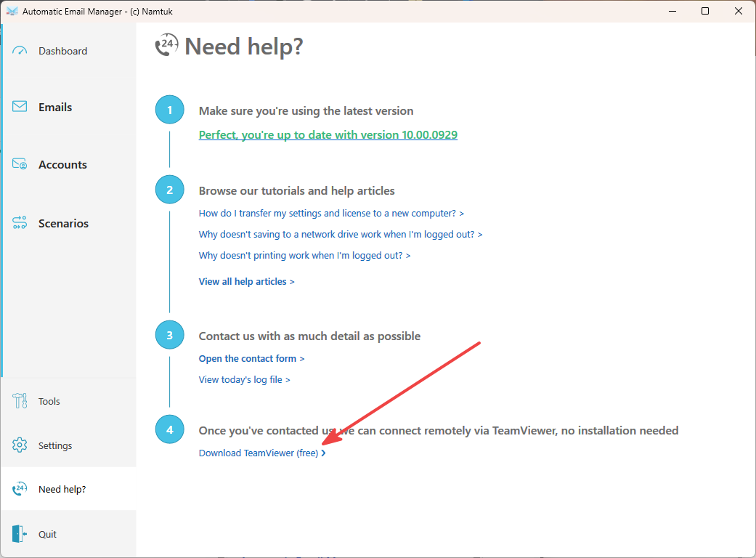Click the Need help 24h phone sidebar icon
Screen dimensions: 756x558
[x=20, y=489]
